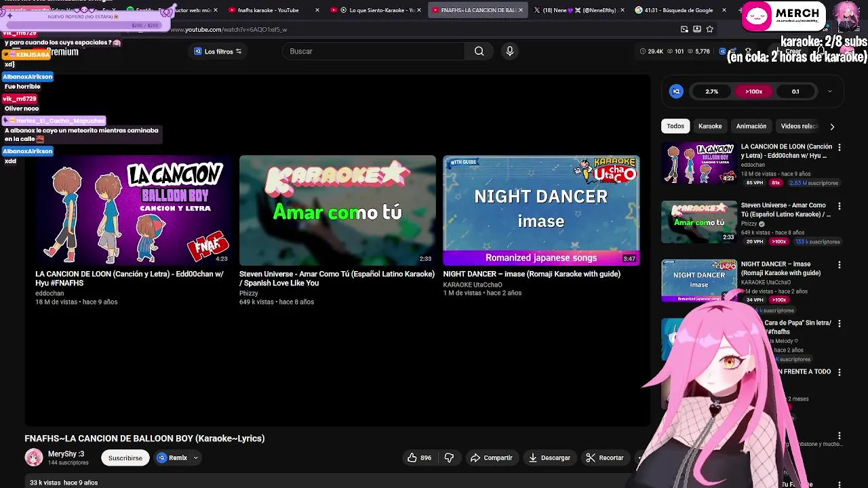Click the Descargar download button
The image size is (868, 488).
coord(550,457)
